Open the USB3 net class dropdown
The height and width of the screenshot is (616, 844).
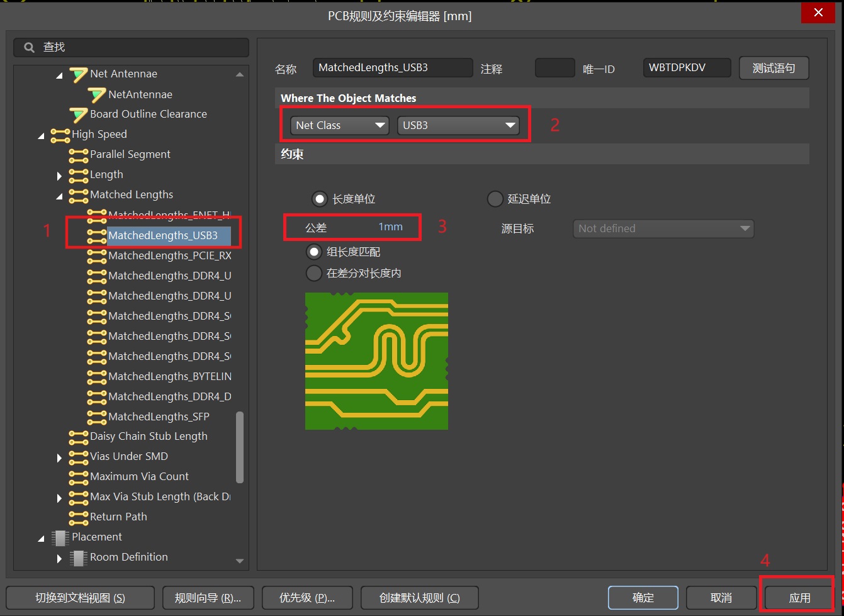click(x=458, y=125)
